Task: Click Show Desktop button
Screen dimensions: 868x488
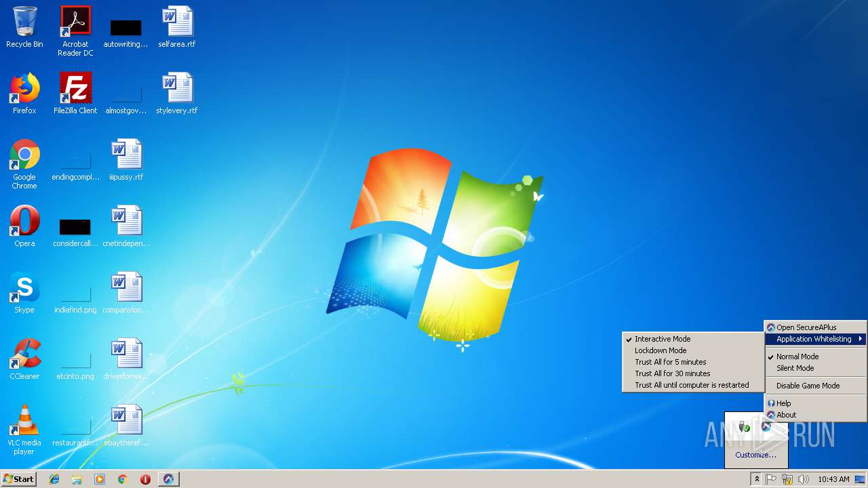Action: tap(860, 479)
